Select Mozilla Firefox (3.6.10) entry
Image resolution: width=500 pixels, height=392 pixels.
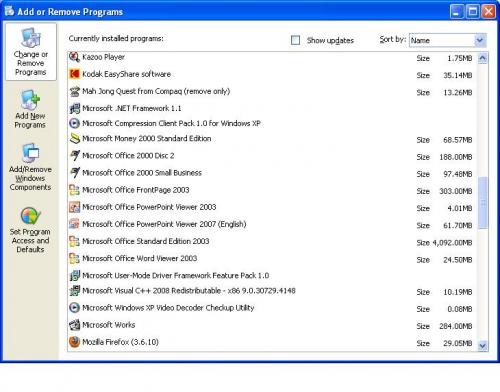click(x=120, y=342)
